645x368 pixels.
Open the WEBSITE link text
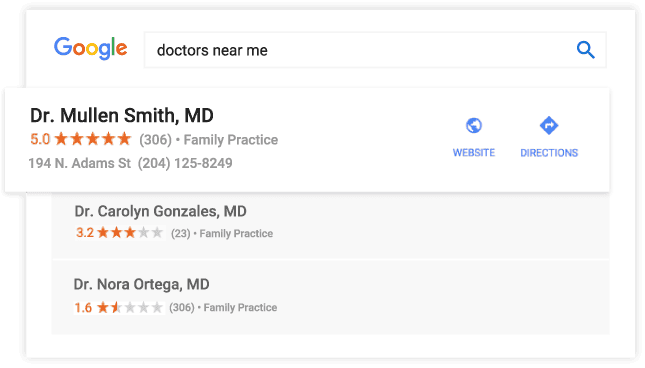pyautogui.click(x=473, y=153)
